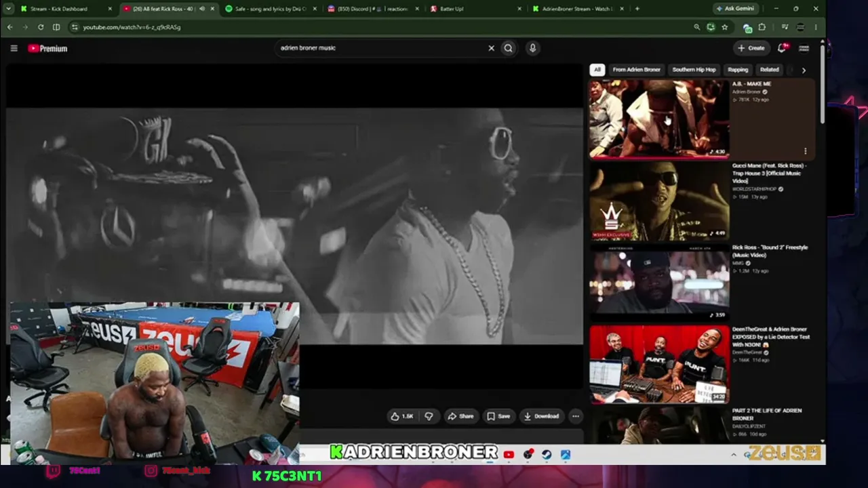Image resolution: width=868 pixels, height=488 pixels.
Task: Click Rick Ross Bound 2 Freestyle title
Action: (x=770, y=251)
